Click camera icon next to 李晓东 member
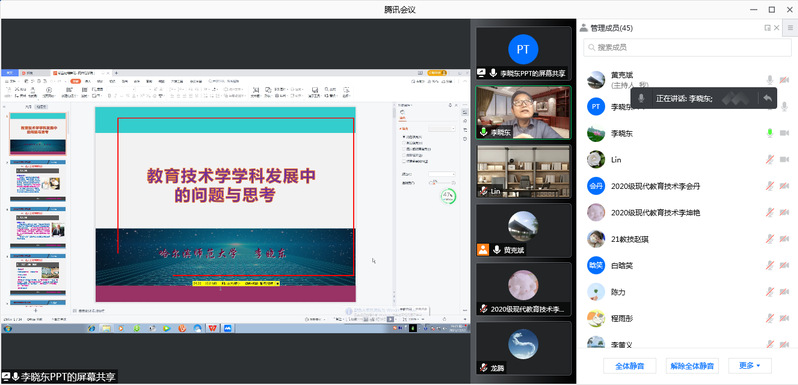This screenshot has width=798, height=385. [784, 133]
